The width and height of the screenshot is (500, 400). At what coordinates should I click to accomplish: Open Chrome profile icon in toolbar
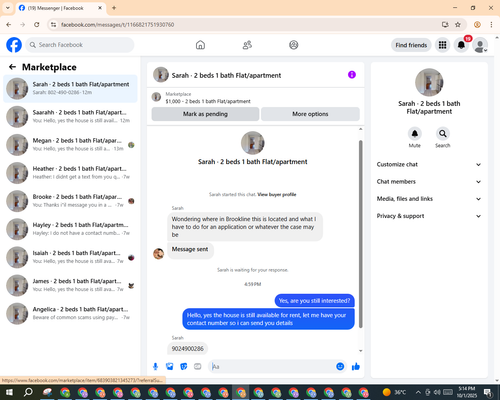click(x=477, y=24)
